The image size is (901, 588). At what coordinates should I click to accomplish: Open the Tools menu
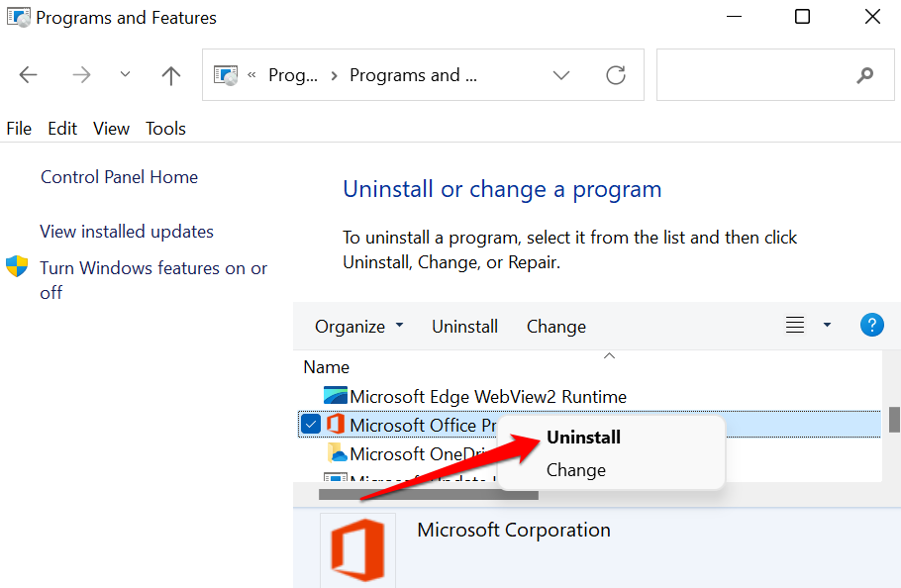tap(165, 129)
